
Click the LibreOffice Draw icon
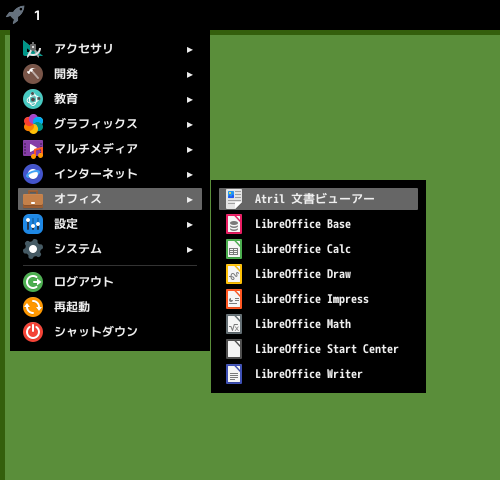[234, 274]
